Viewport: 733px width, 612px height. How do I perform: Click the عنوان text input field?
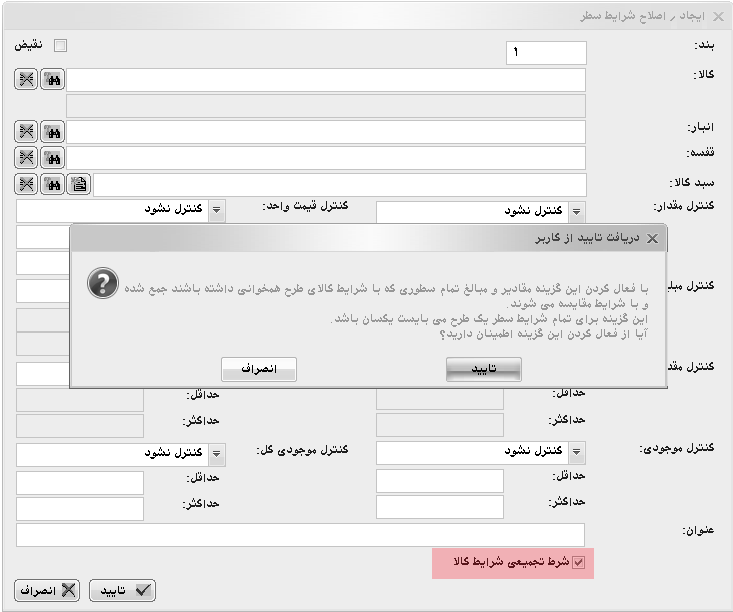tap(300, 535)
